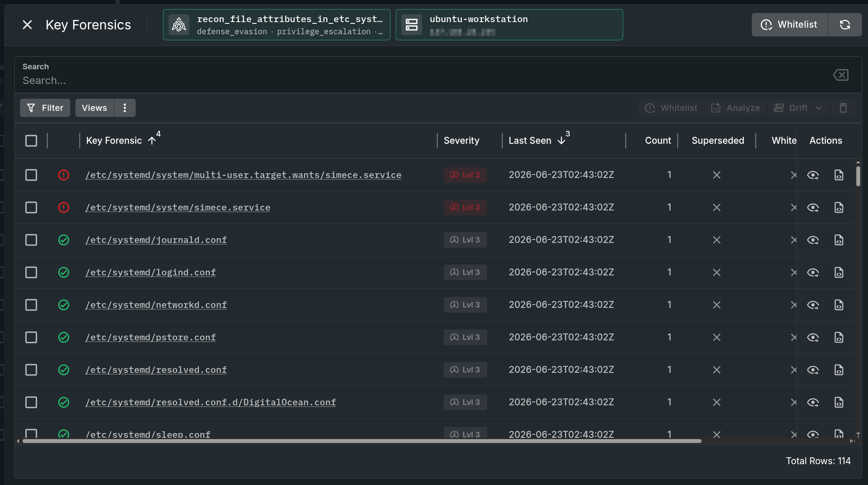Clear the search field with backspace icon

841,75
